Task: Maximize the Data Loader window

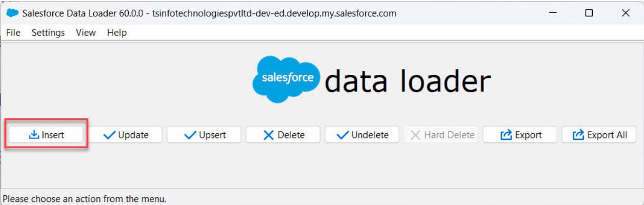Action: pos(589,13)
